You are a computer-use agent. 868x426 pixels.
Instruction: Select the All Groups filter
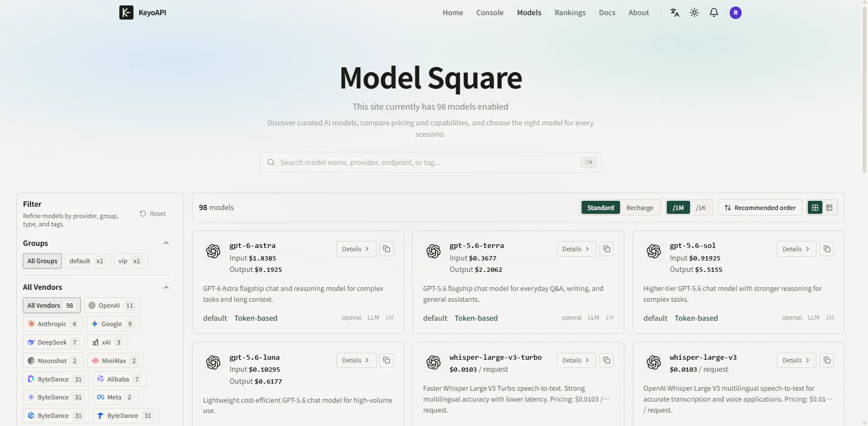coord(42,261)
